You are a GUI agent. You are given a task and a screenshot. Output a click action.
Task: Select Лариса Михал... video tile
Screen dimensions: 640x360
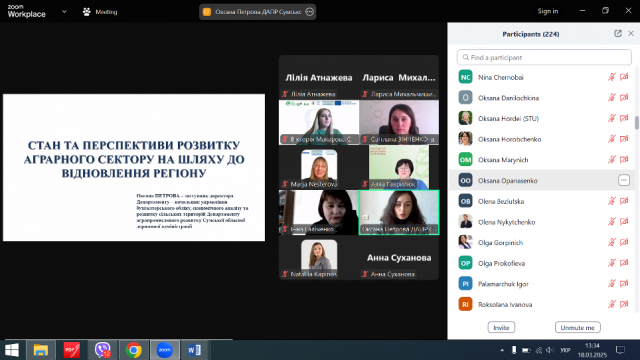coord(399,78)
